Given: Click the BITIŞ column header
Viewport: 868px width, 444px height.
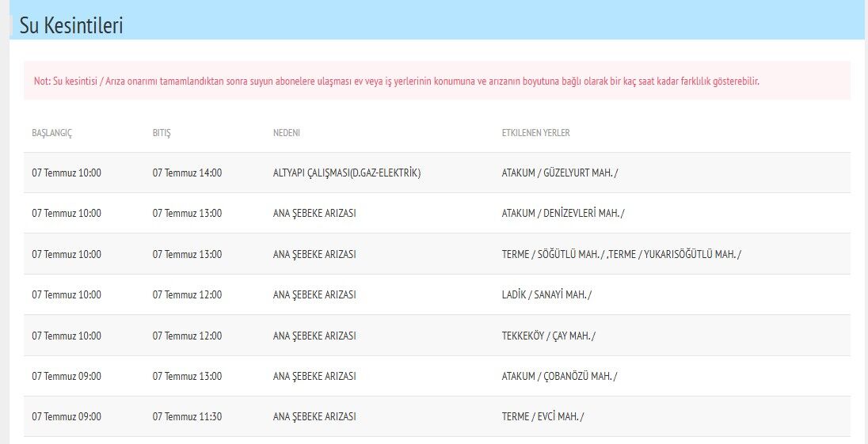Looking at the screenshot, I should point(162,133).
